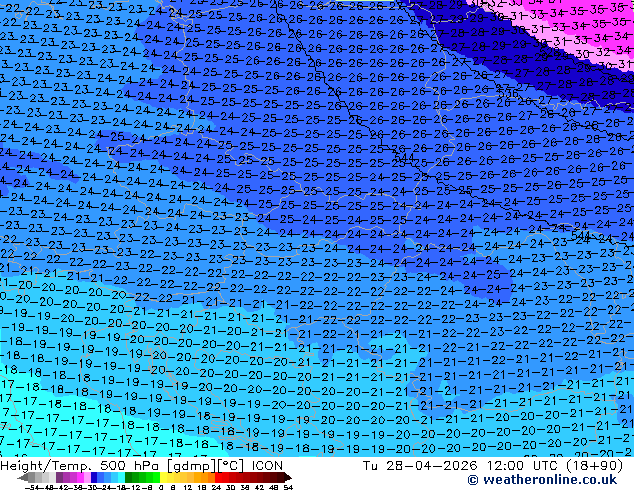Pick the magenta legend color swatch
This screenshot has width=634, height=490.
[80, 478]
